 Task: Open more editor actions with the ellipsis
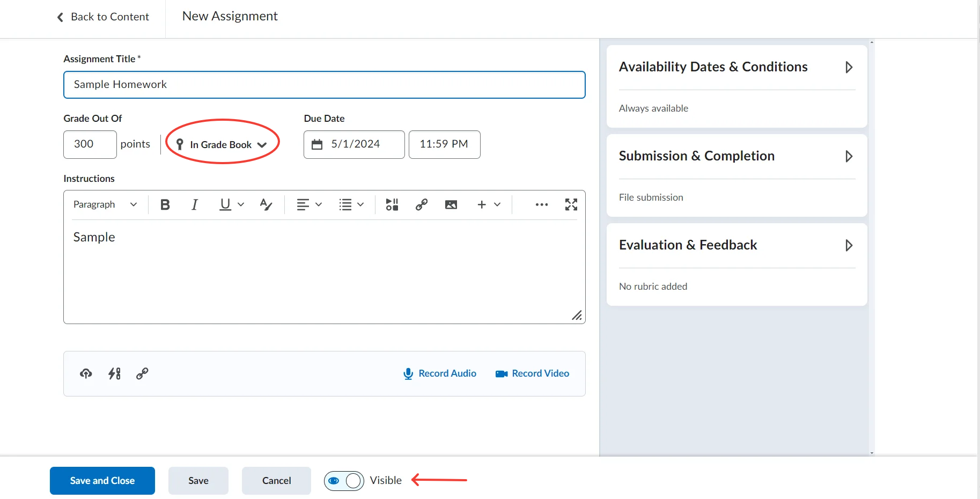point(541,204)
